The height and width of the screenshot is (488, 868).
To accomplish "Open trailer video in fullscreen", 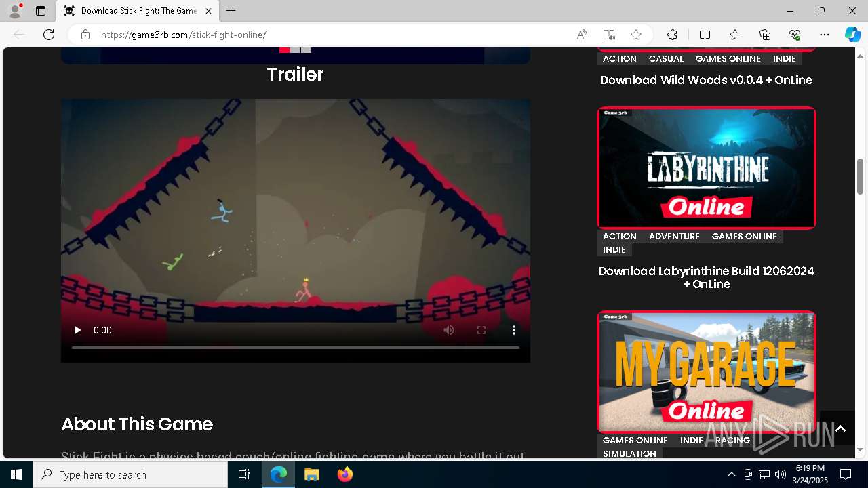I will click(x=481, y=330).
